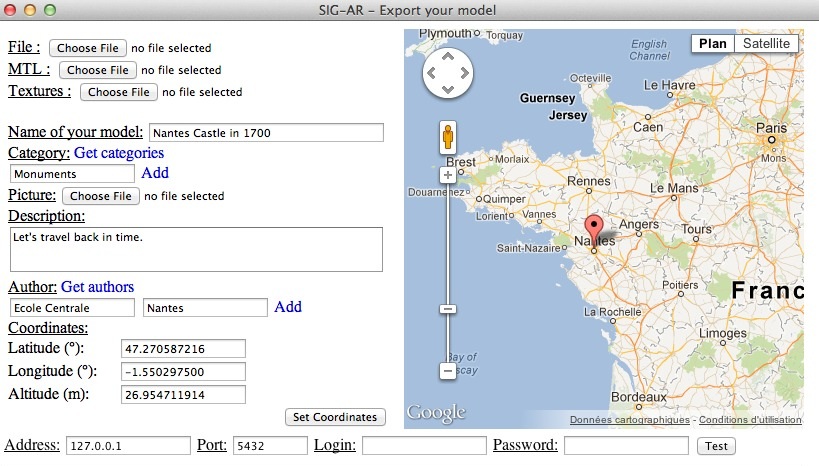
Task: Click the green zoom window button
Action: pos(50,10)
